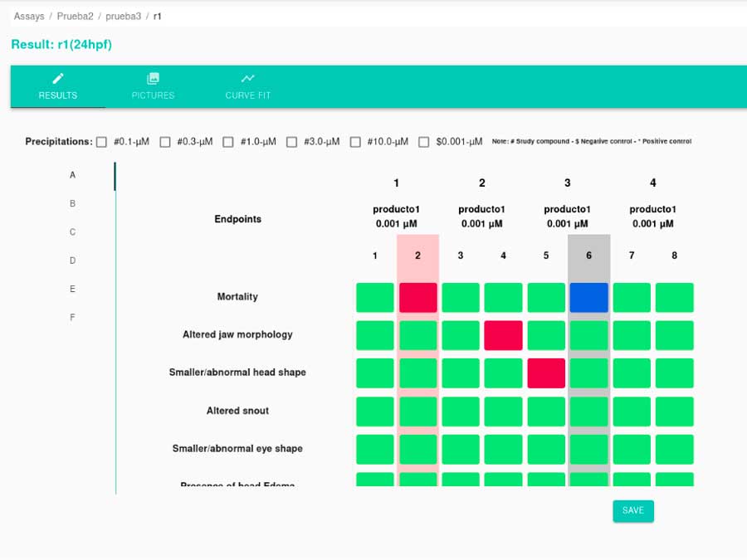
Task: Check the $0.001-µM negative control checkbox
Action: click(x=423, y=142)
